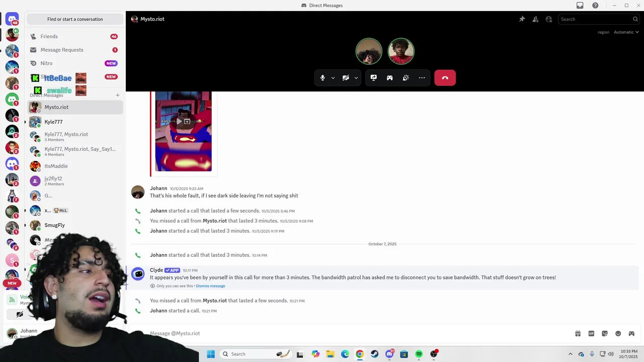
Task: Share your screen in the call
Action: (x=373, y=78)
